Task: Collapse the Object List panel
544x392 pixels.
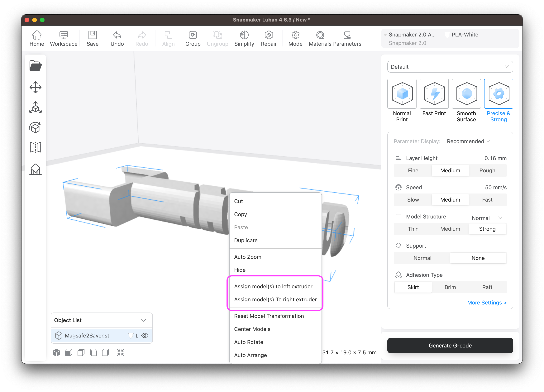Action: coord(144,320)
